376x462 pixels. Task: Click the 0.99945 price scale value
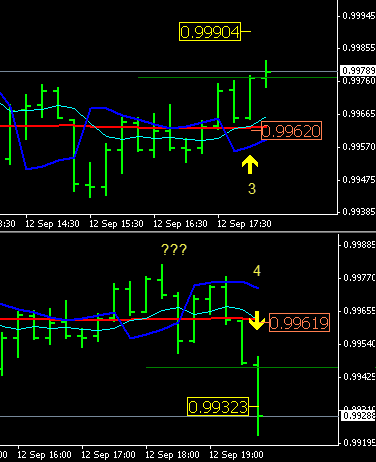tap(359, 16)
